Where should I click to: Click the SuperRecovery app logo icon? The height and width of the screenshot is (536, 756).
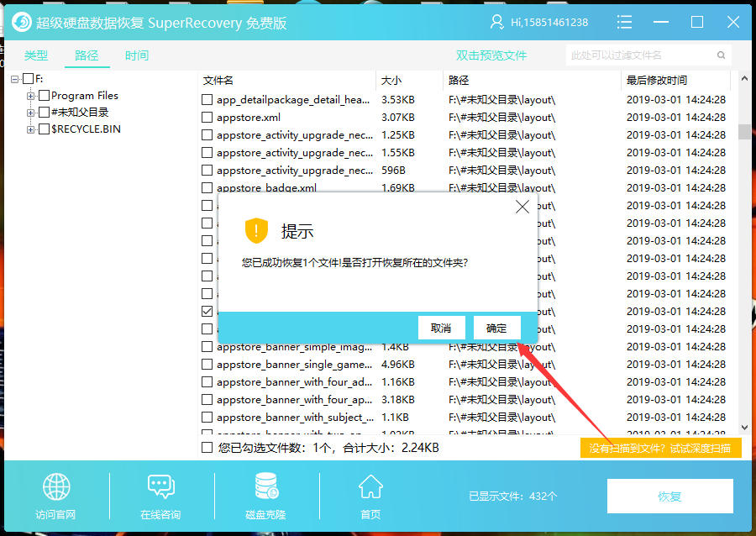tap(22, 22)
